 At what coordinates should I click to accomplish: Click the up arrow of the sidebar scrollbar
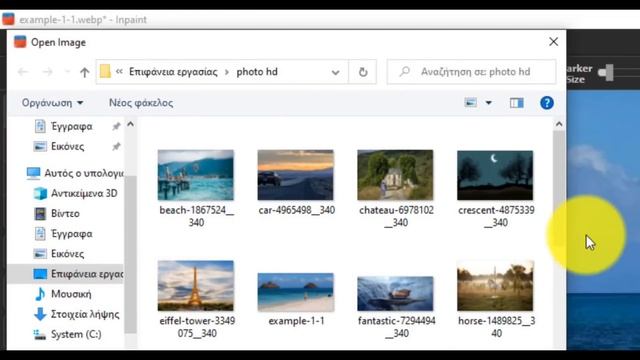point(130,124)
